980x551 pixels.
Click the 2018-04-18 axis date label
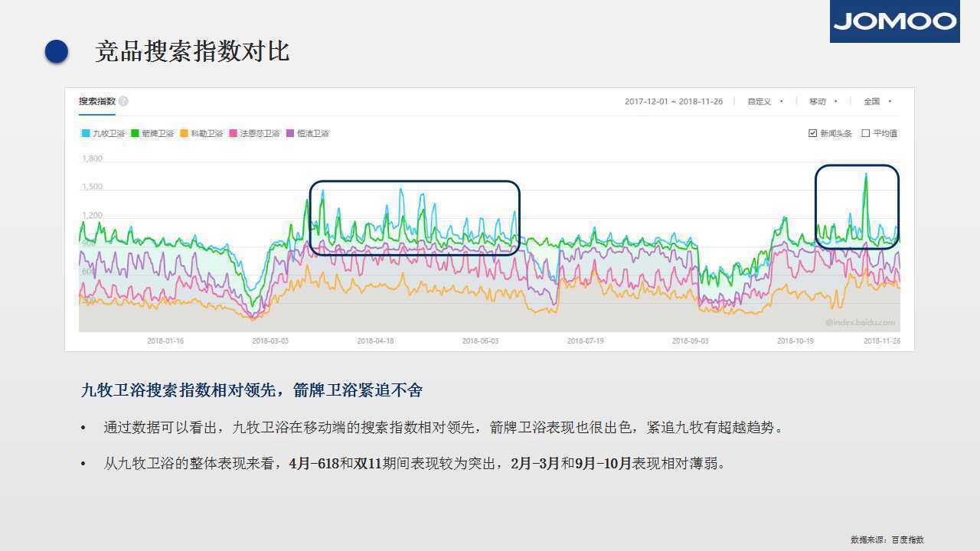coord(375,341)
